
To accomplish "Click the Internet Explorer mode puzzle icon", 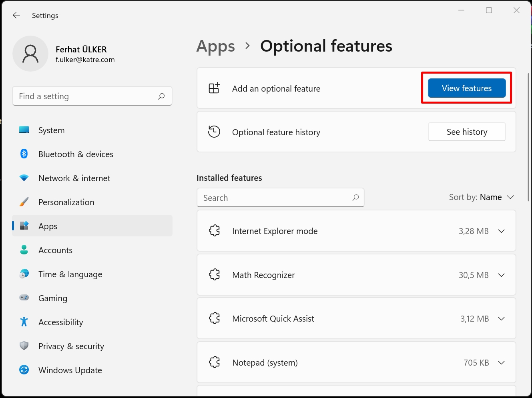I will point(215,231).
